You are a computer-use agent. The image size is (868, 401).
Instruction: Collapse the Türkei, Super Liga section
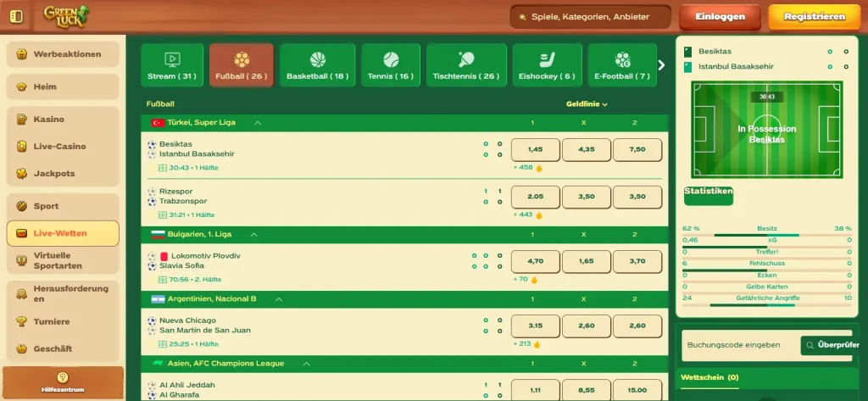pos(258,123)
